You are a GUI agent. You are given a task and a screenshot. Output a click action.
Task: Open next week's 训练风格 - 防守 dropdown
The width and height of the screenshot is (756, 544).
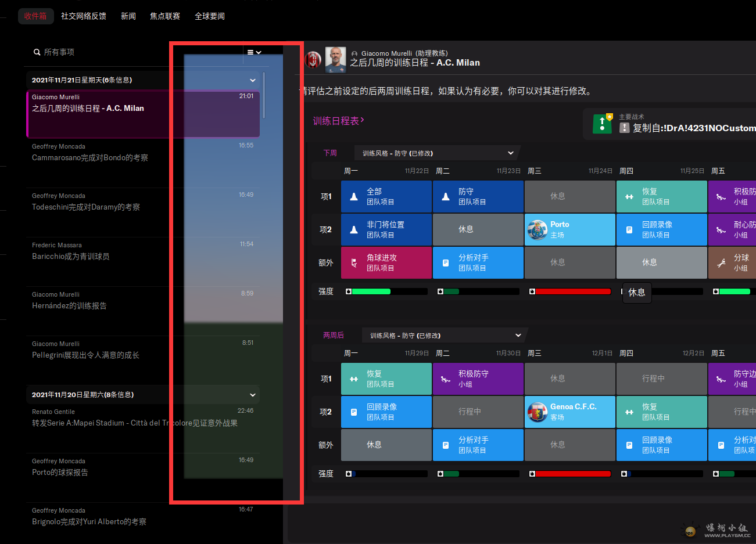436,153
